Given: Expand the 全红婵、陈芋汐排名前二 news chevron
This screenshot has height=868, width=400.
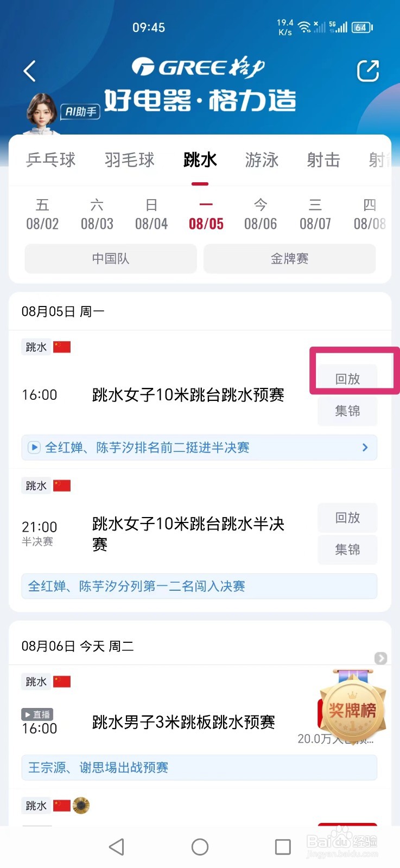Looking at the screenshot, I should tap(365, 448).
